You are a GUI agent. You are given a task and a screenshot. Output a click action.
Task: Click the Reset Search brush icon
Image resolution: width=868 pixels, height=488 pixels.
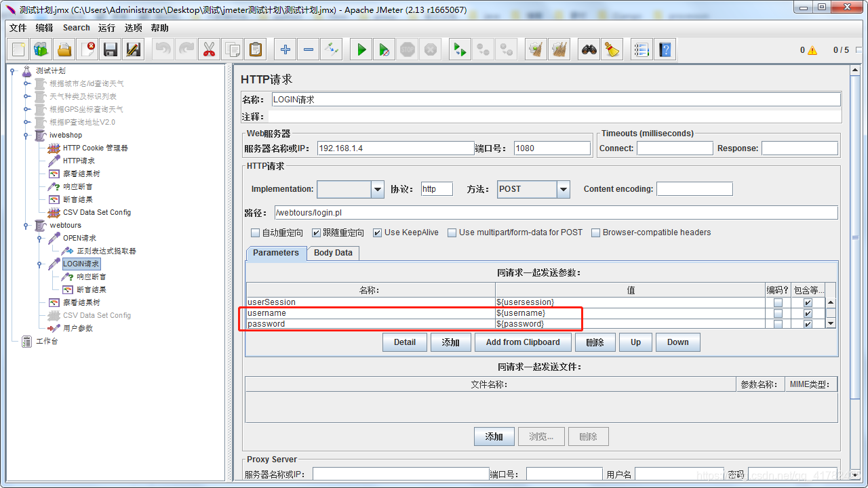[x=613, y=49]
